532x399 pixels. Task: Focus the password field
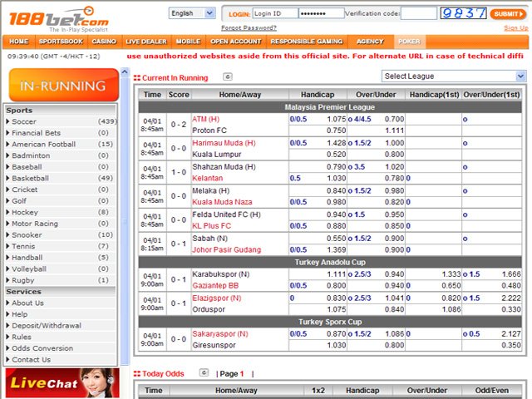coord(322,13)
